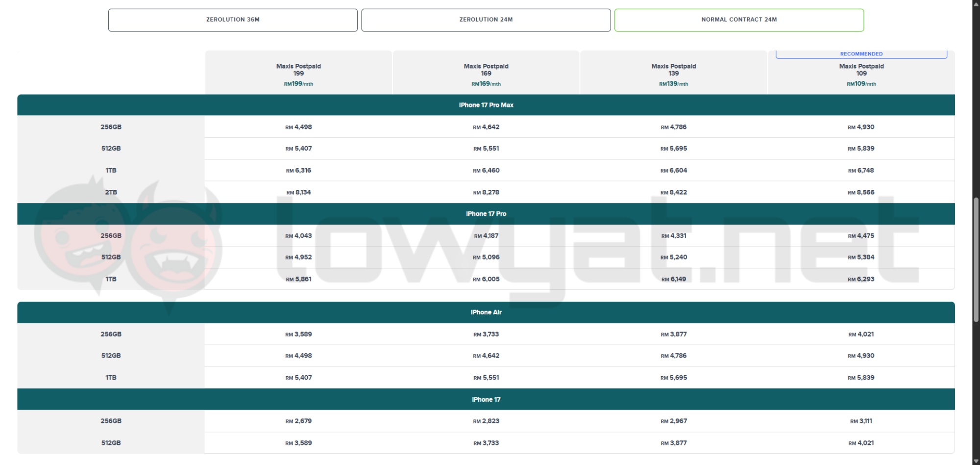Click the RM 3,111 price cell
980x465 pixels.
point(861,421)
